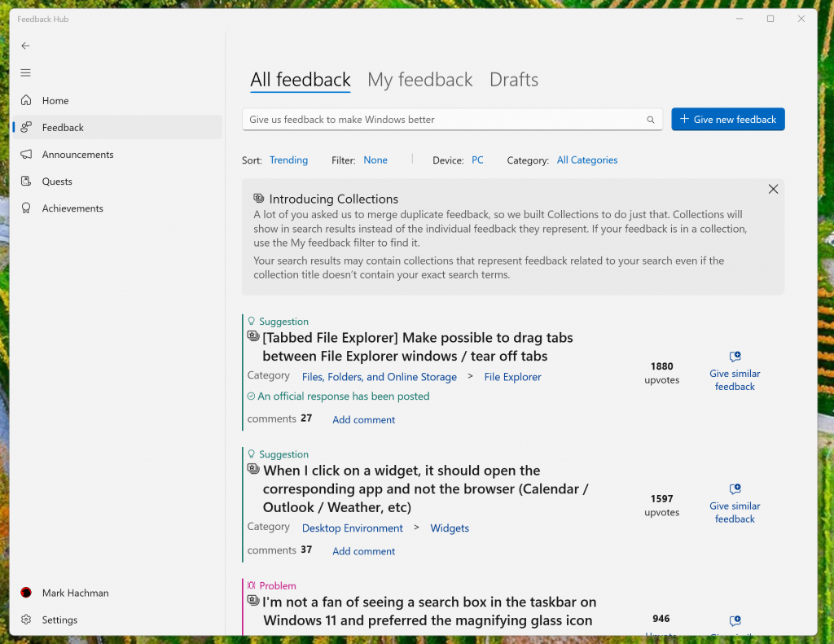834x644 pixels.
Task: Switch to the My feedback tab
Action: pyautogui.click(x=419, y=79)
